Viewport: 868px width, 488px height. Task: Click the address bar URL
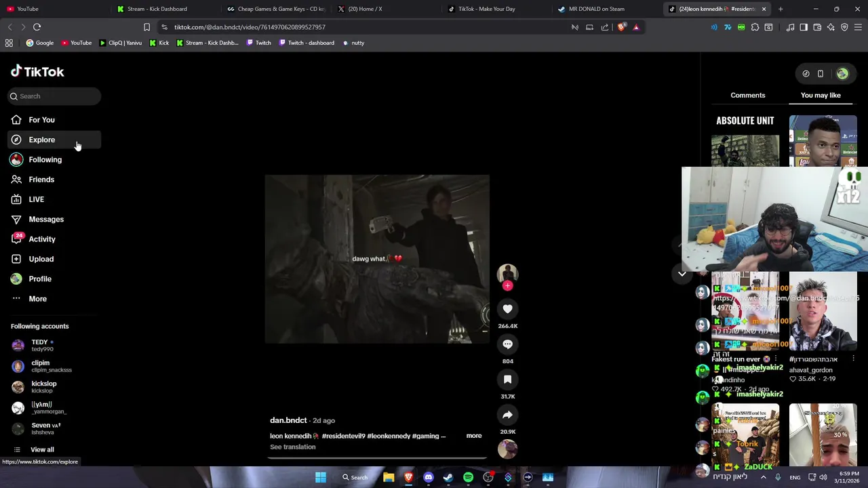point(250,27)
